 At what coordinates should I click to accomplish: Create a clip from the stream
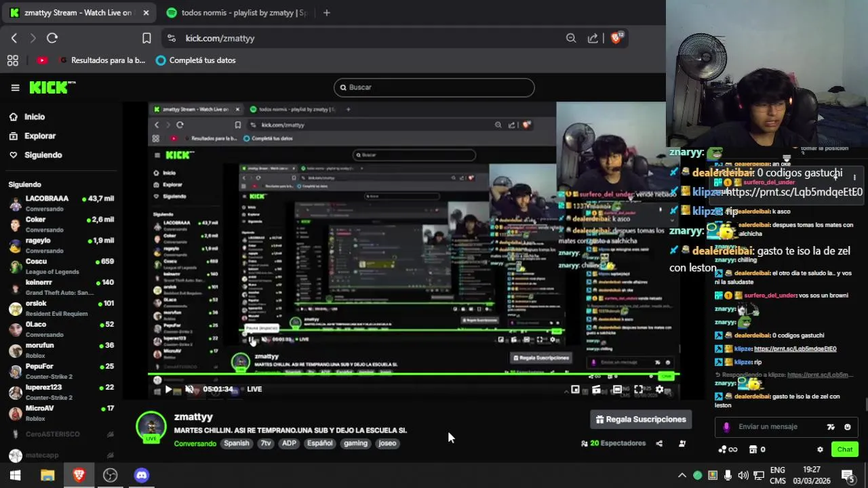(596, 390)
